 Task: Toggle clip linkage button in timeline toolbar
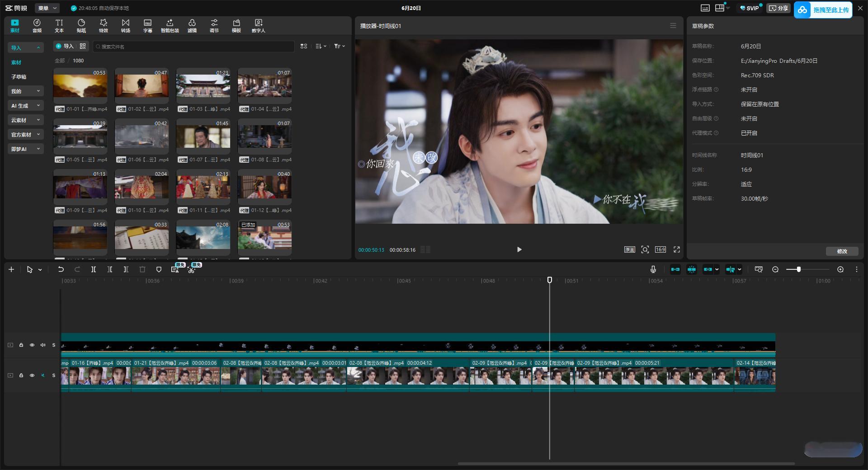[x=708, y=269]
